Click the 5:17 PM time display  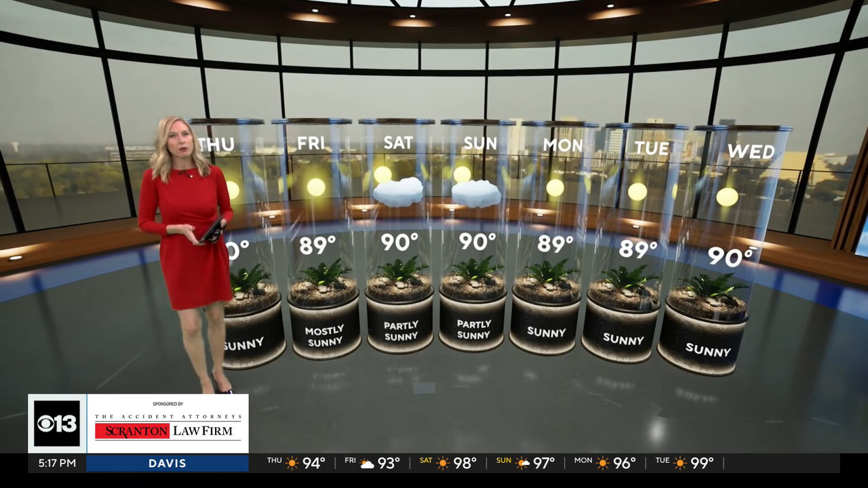pyautogui.click(x=57, y=464)
